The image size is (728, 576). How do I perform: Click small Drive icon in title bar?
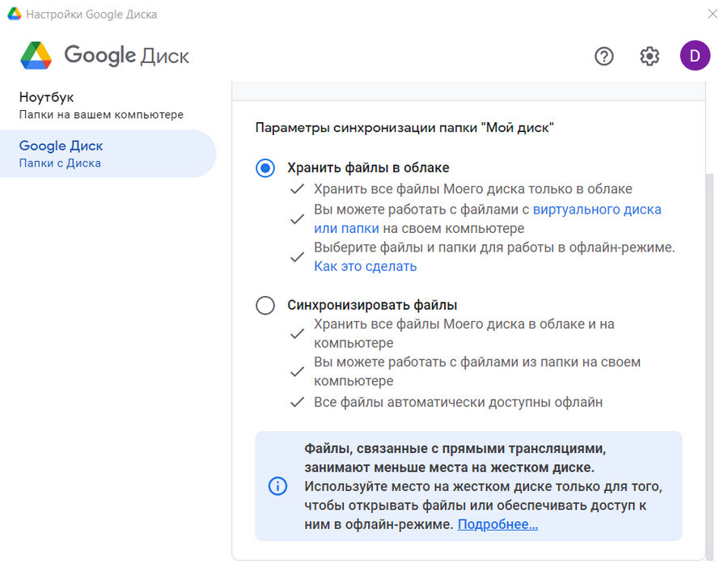15,14
